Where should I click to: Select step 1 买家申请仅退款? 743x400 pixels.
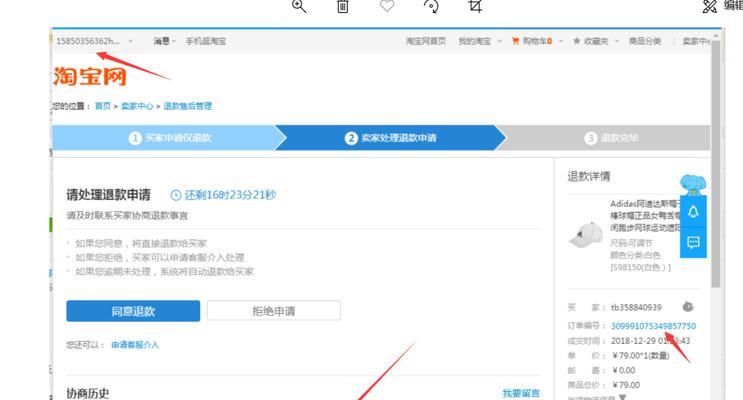point(170,138)
